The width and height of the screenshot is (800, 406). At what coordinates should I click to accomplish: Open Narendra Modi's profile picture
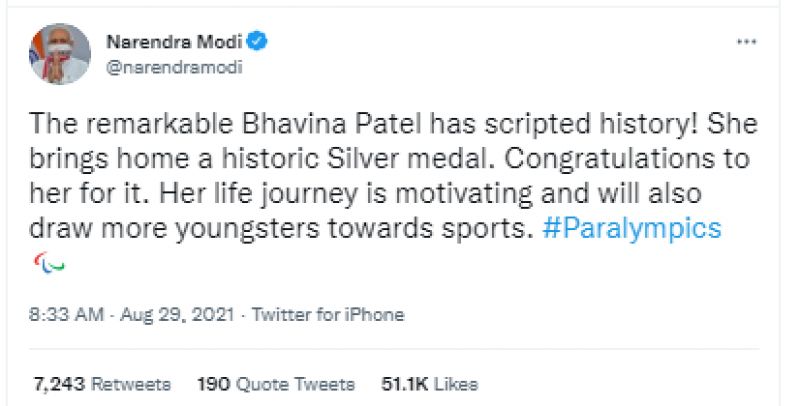pyautogui.click(x=57, y=54)
